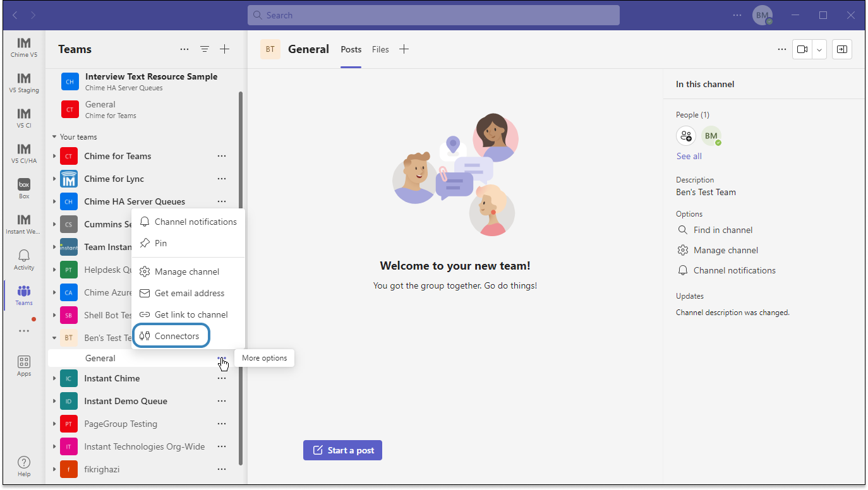Open the filter teams icon
Viewport: 868px width, 490px height.
point(205,49)
